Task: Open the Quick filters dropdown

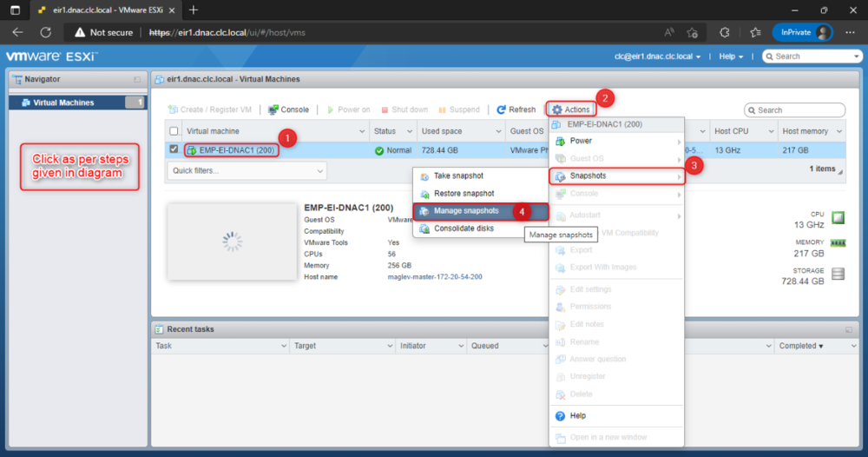Action: [x=247, y=170]
